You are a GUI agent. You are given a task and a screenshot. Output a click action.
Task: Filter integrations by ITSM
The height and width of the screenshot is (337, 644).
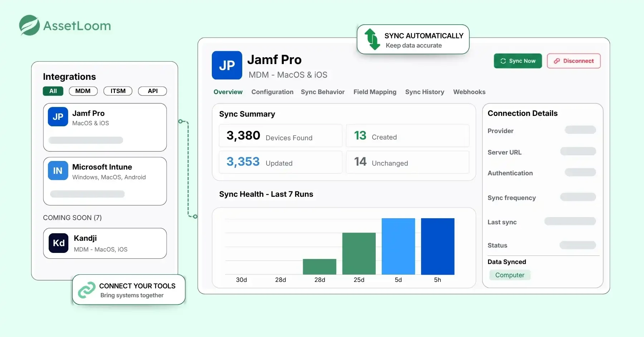[118, 91]
